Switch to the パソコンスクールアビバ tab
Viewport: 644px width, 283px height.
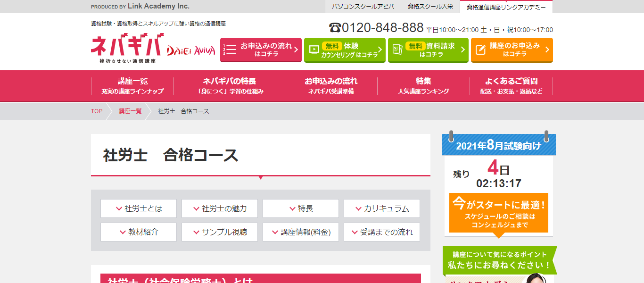pos(363,7)
